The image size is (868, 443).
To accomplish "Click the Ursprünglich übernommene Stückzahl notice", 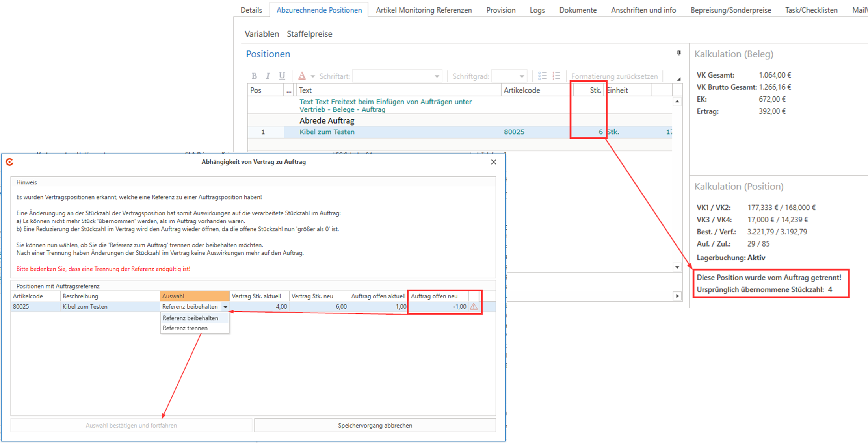I will point(764,290).
